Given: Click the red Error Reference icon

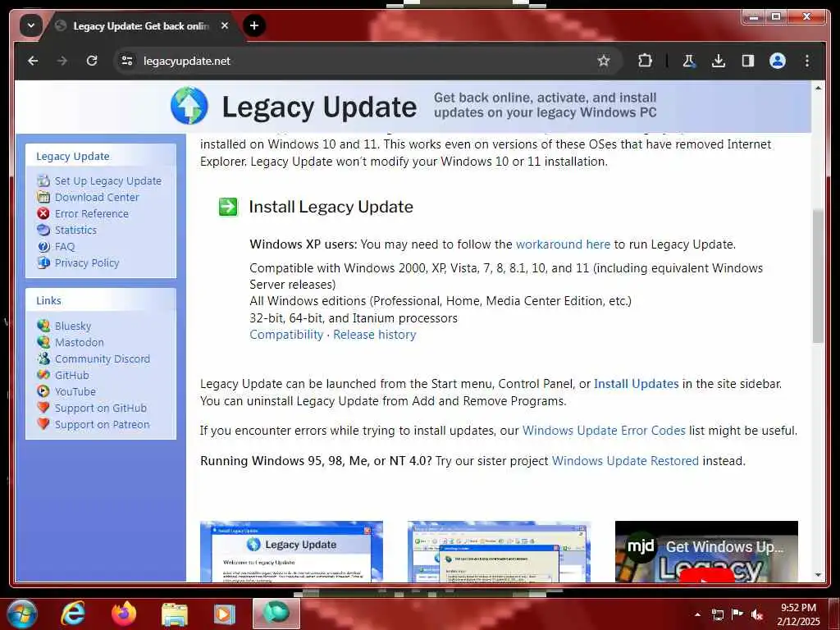Looking at the screenshot, I should pos(43,213).
